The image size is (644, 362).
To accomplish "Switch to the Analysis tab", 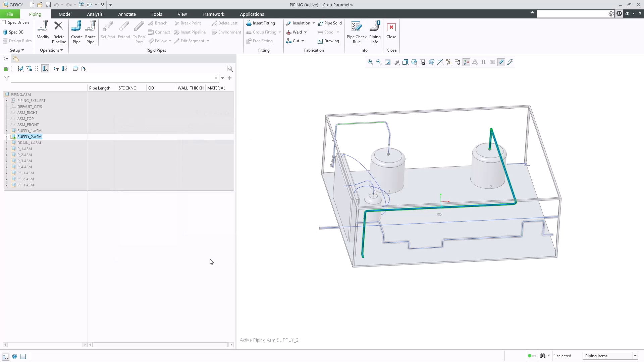I will point(95,14).
